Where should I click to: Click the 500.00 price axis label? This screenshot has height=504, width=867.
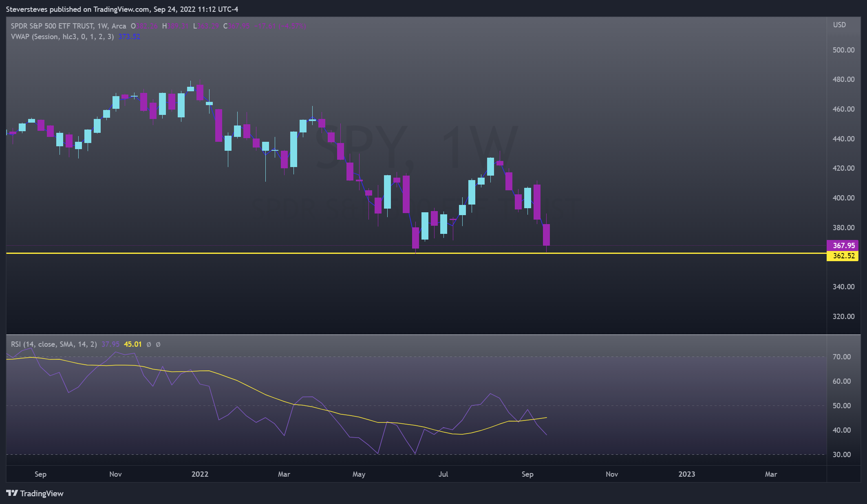843,50
